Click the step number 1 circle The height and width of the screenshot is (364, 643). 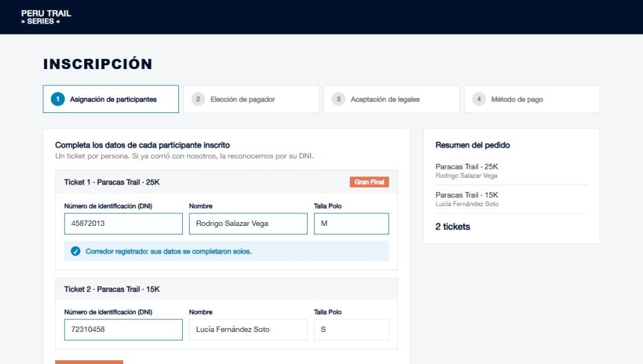coord(58,99)
